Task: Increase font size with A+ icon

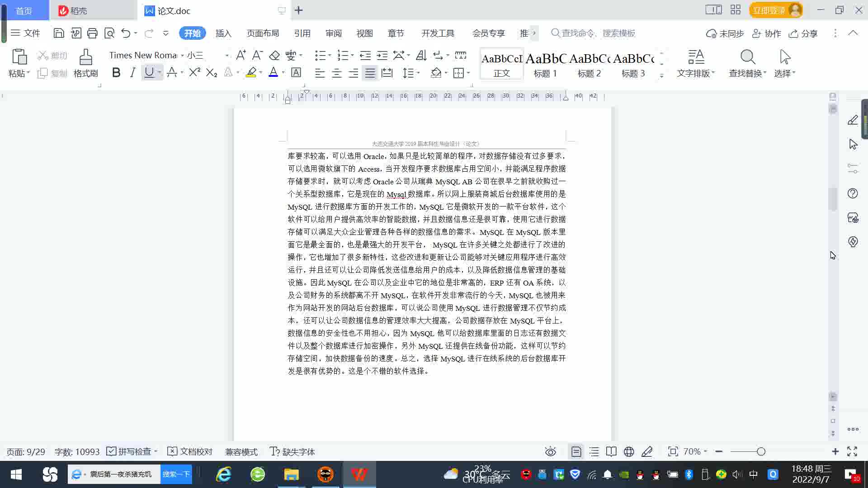Action: tap(241, 55)
